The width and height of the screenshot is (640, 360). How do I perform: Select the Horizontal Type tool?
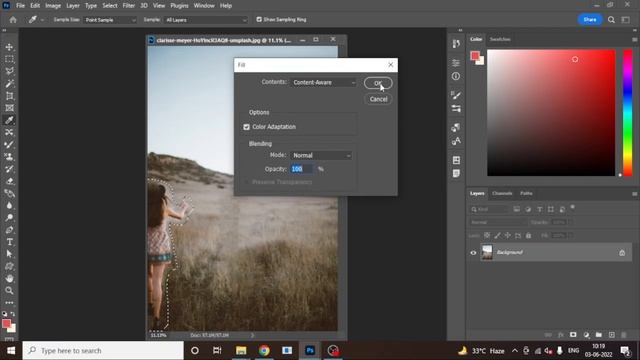[9, 242]
